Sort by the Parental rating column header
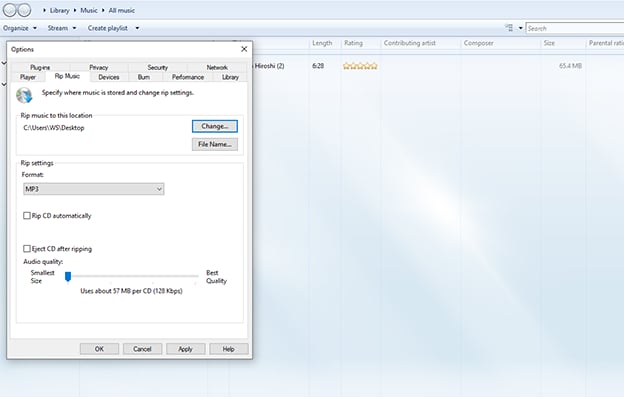 point(606,43)
